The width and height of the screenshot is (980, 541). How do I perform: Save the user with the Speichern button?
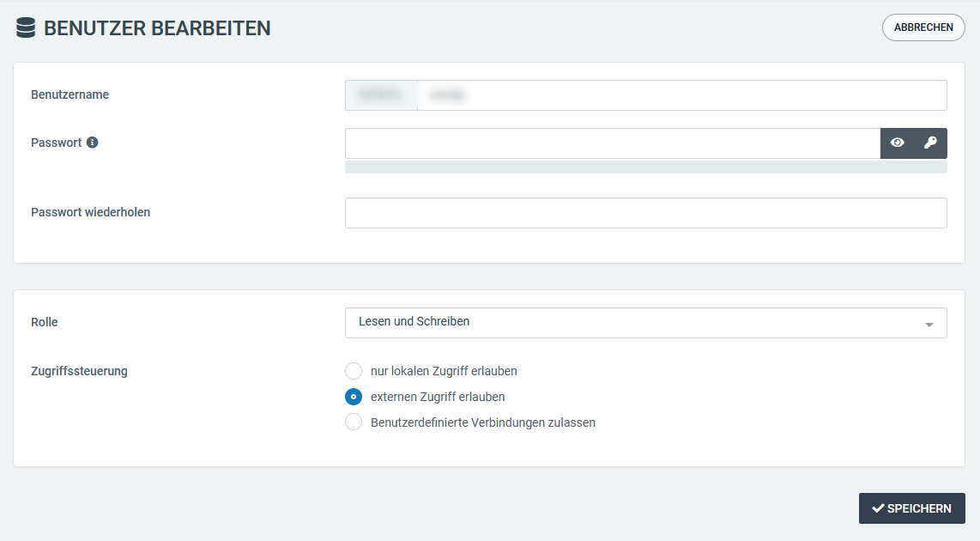911,508
